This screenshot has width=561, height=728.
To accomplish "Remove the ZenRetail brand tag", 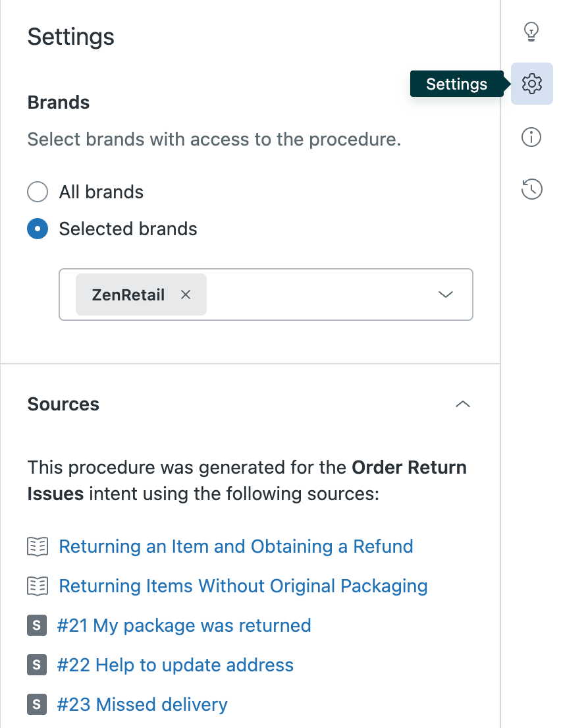I will click(186, 294).
